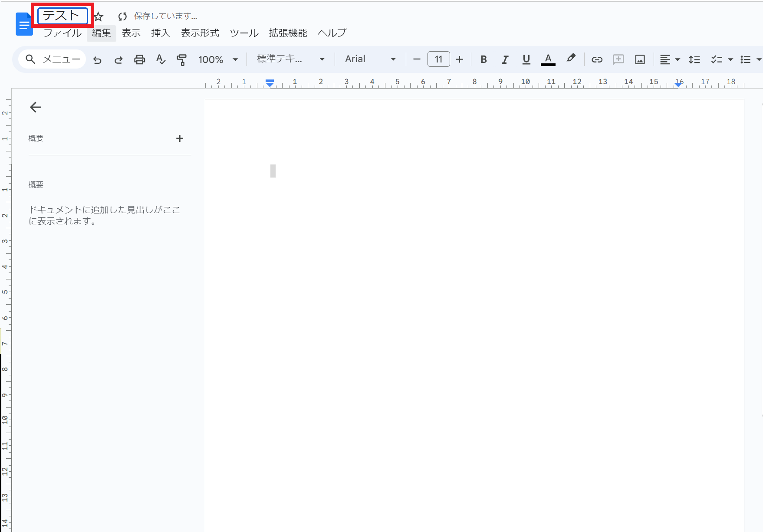Image resolution: width=763 pixels, height=532 pixels.
Task: Star the テスト document
Action: coord(99,17)
